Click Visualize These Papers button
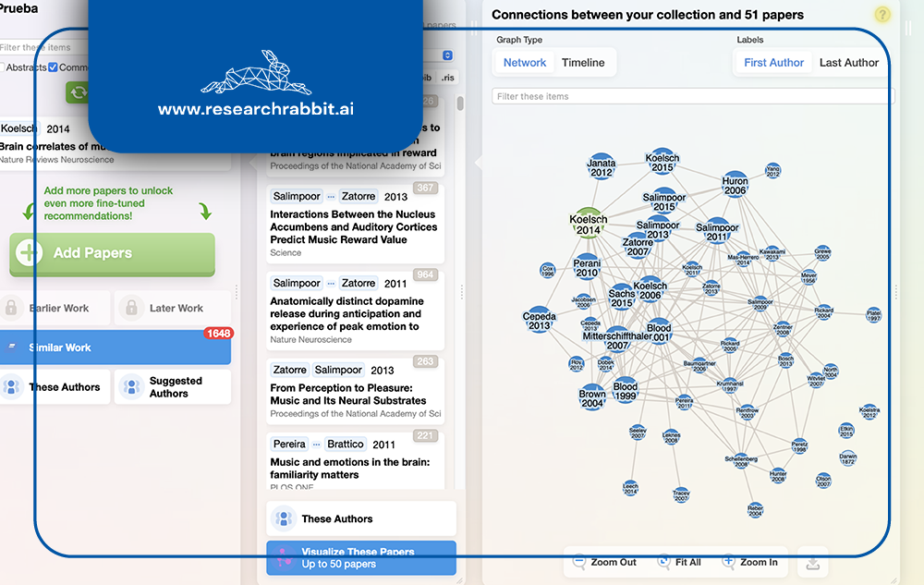Viewport: 924px width, 585px height. [360, 557]
